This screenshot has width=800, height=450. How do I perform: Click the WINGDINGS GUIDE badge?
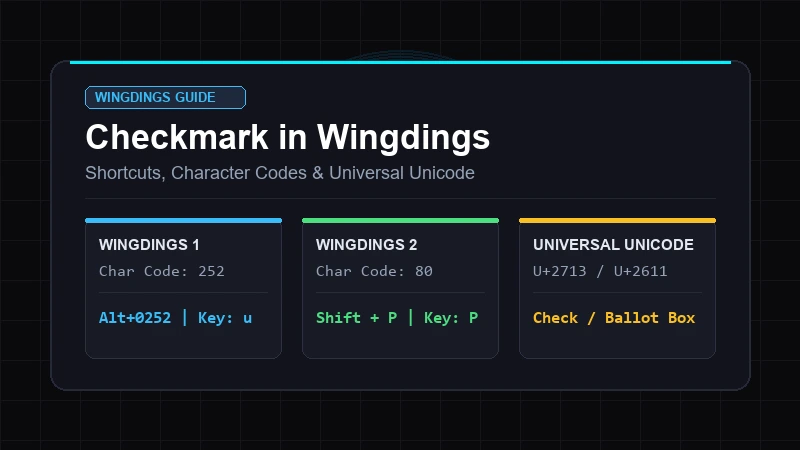coord(165,97)
